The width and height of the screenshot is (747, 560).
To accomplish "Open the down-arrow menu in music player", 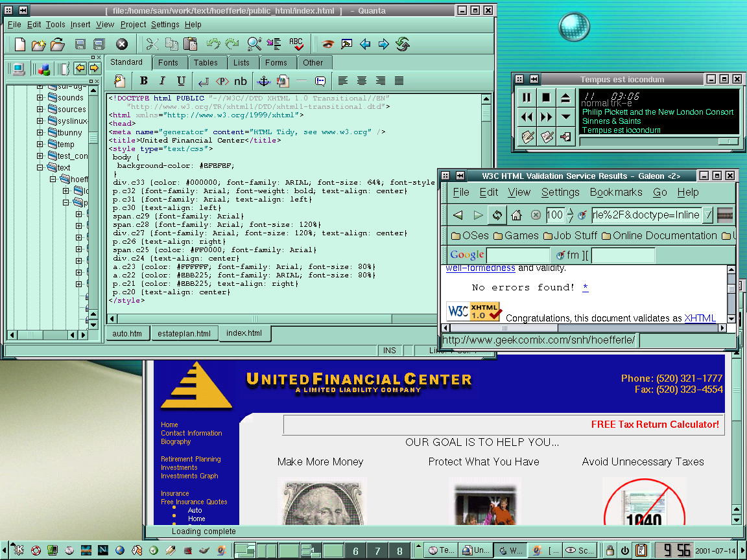I will pos(565,117).
